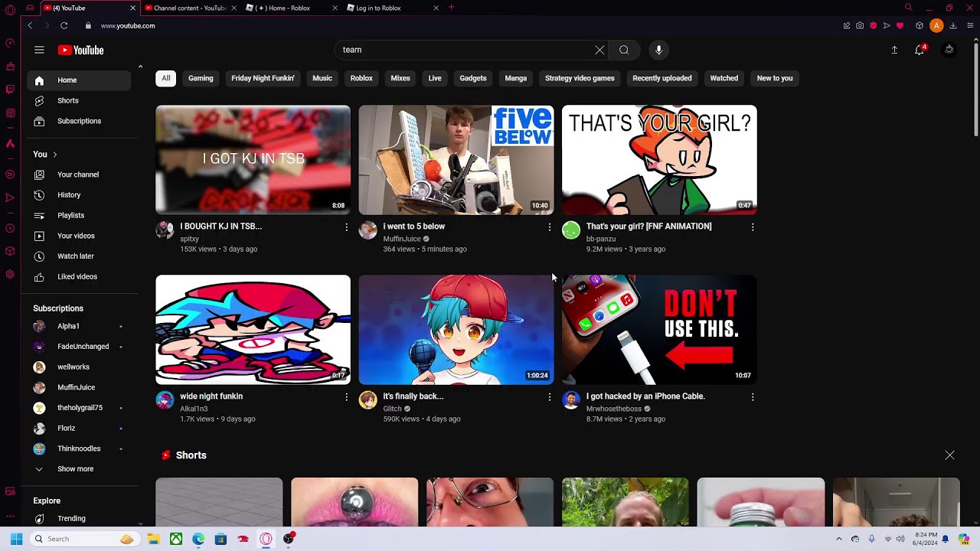
Task: Open the Create upload icon
Action: click(894, 50)
